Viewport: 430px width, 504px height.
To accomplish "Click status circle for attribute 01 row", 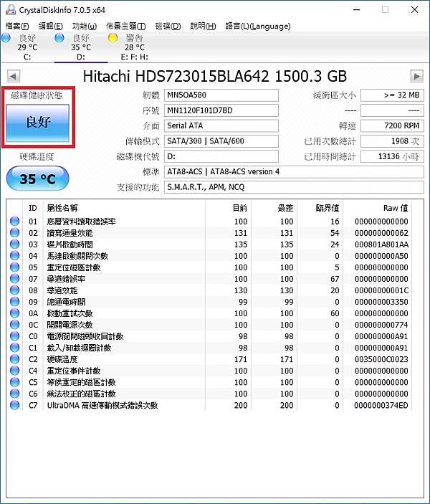I will (15, 221).
